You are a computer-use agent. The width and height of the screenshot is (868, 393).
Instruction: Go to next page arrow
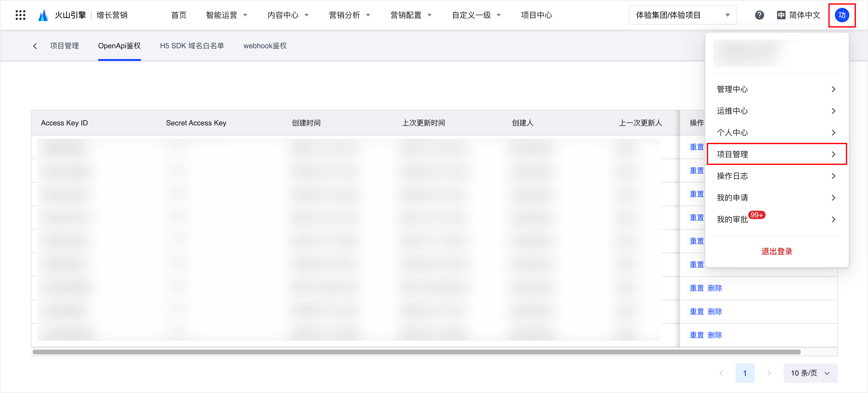coord(769,373)
